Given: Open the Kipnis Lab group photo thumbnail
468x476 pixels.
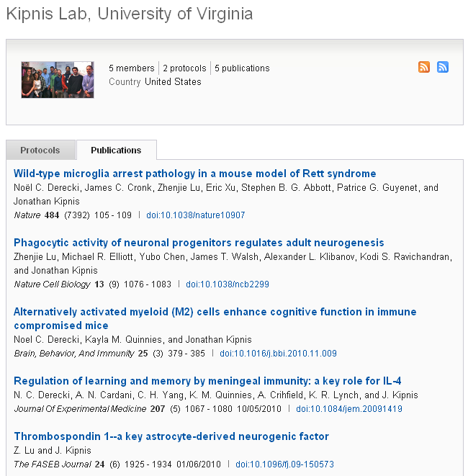Looking at the screenshot, I should click(58, 79).
